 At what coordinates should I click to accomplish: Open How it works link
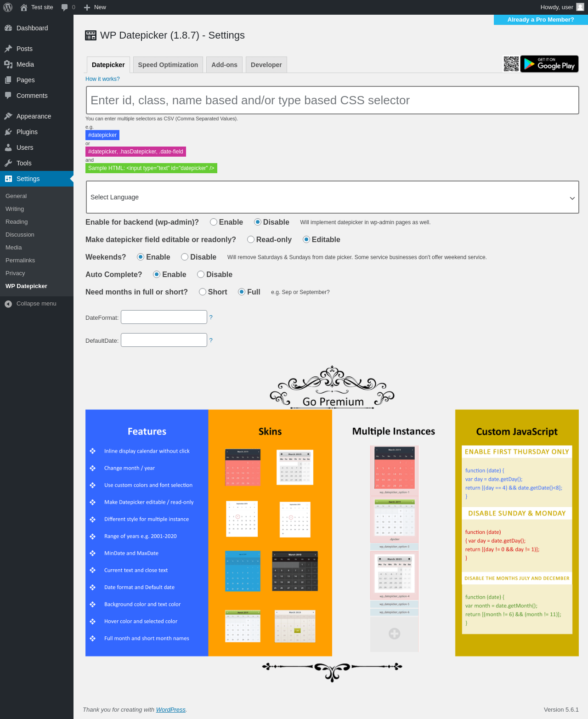point(102,79)
